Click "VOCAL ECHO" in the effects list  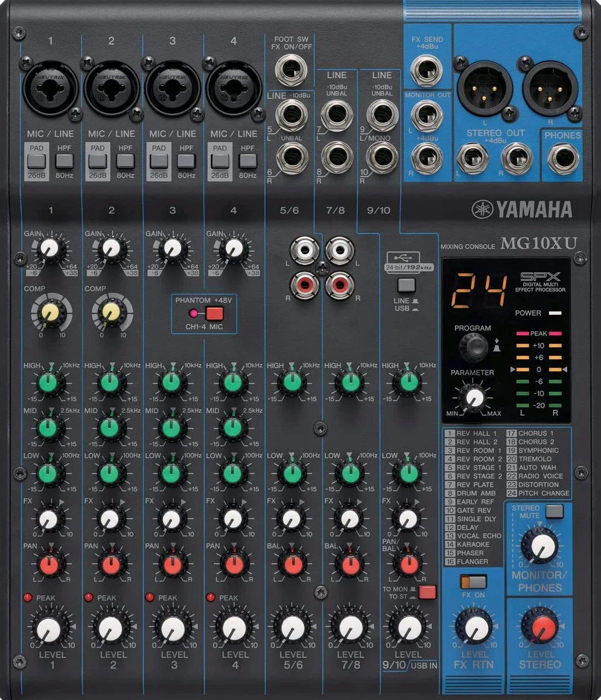[479, 536]
